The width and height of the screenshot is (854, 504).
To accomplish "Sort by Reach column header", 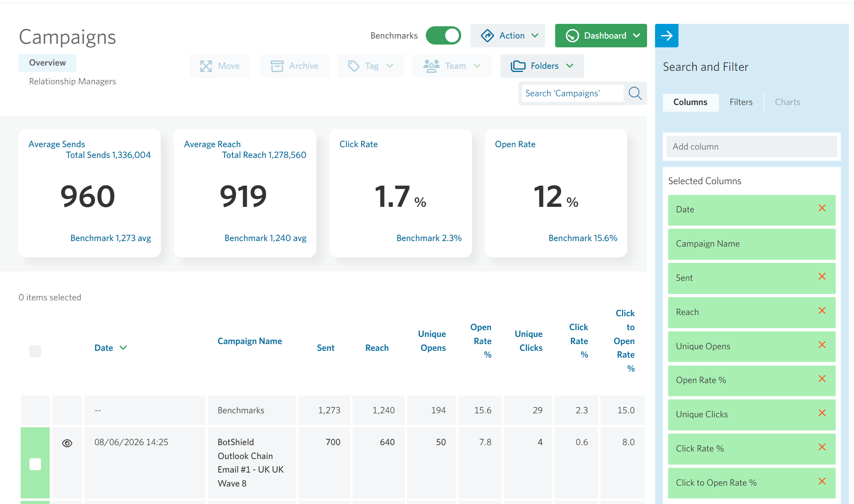I will pos(377,348).
